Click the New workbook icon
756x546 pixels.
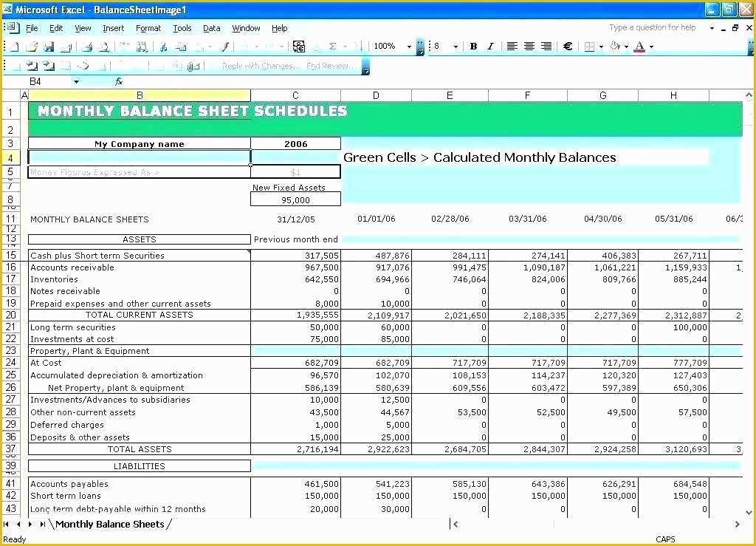[15, 47]
